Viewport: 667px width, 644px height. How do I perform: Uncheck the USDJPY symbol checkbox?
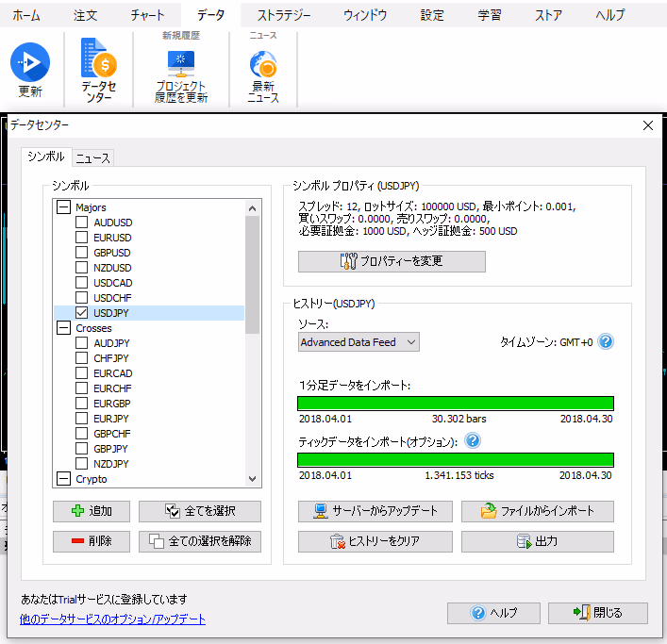tap(82, 313)
